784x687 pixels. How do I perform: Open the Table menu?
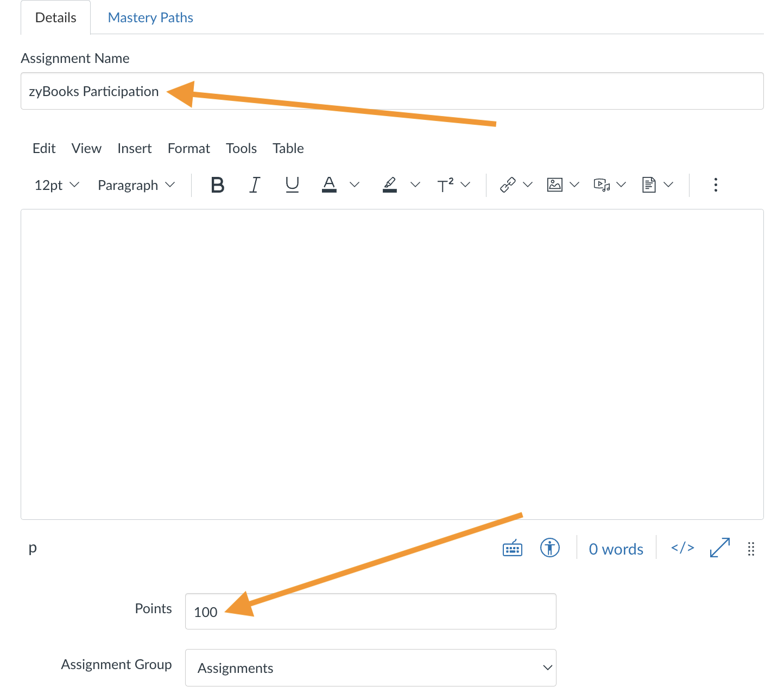pyautogui.click(x=288, y=148)
